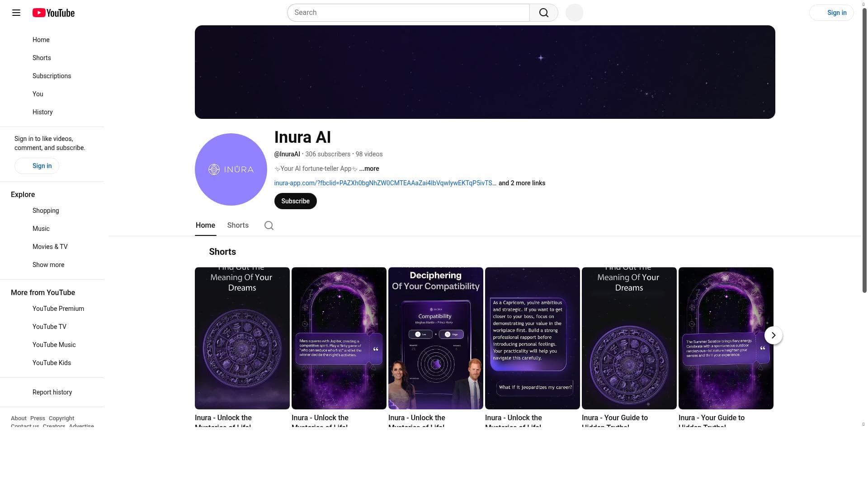Click the Inura channel avatar
Image resolution: width=868 pixels, height=488 pixels.
[x=231, y=169]
